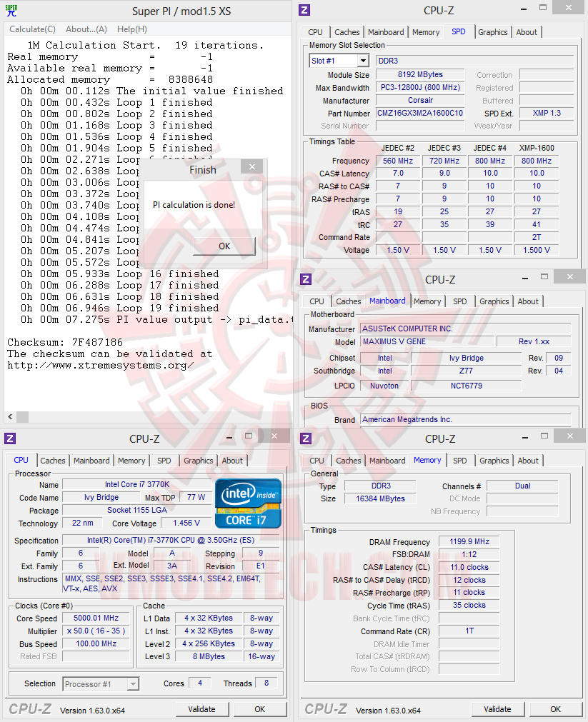Viewport: 588px width, 722px height.
Task: Switch to Graphics tab in SPD window
Action: [x=492, y=32]
